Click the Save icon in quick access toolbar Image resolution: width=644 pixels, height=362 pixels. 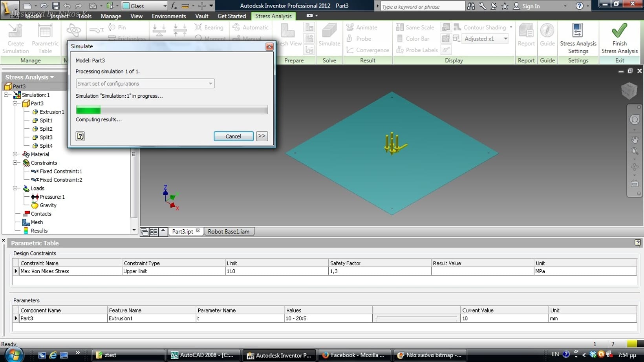[55, 6]
